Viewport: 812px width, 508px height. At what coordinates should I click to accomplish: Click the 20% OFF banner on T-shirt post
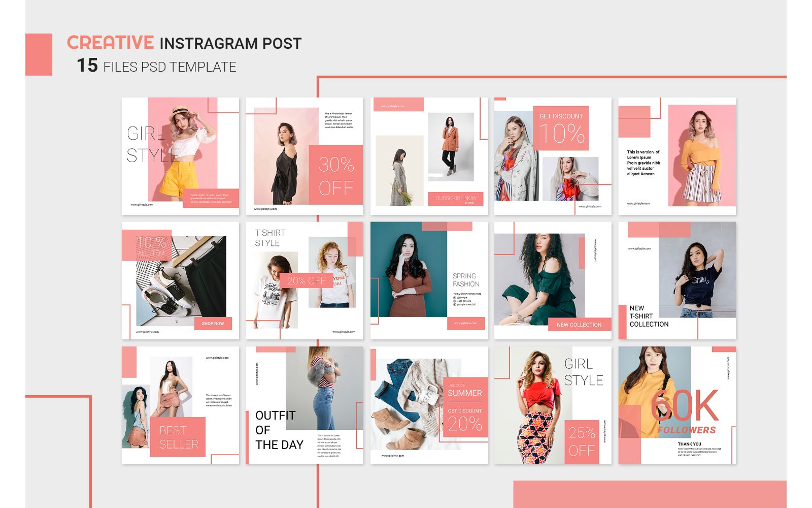[306, 280]
